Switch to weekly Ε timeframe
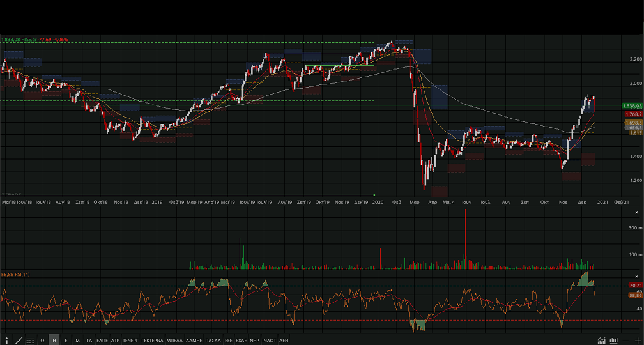 (x=66, y=341)
